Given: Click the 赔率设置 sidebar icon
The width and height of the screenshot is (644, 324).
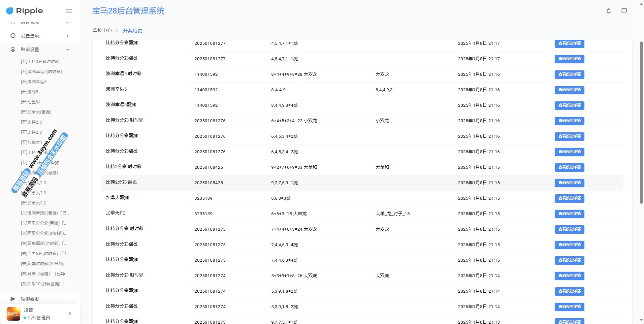Looking at the screenshot, I should [x=13, y=50].
